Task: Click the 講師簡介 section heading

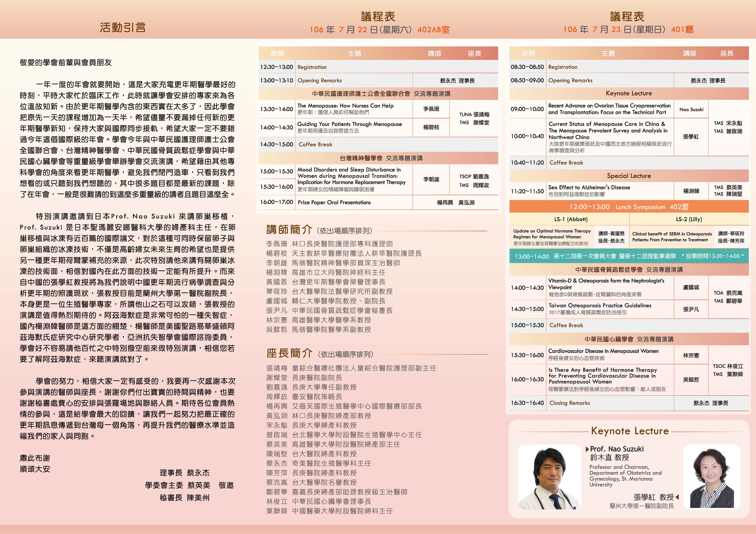Action: coord(289,229)
